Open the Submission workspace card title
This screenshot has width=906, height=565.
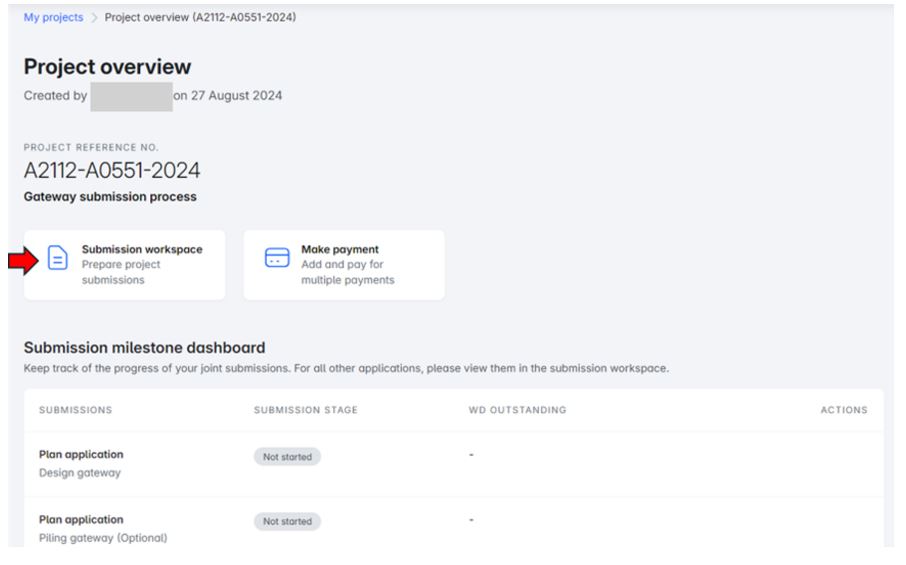[141, 250]
